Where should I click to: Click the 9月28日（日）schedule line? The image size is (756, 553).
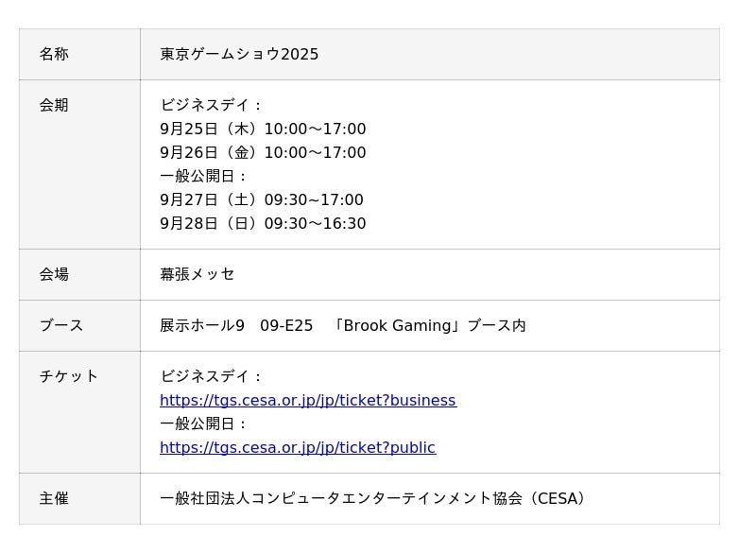263,223
